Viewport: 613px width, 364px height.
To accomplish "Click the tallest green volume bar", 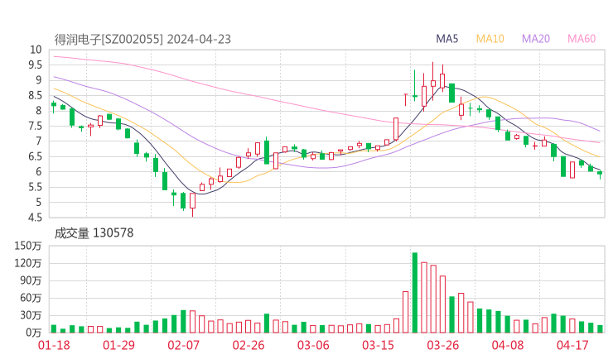I will click(415, 293).
